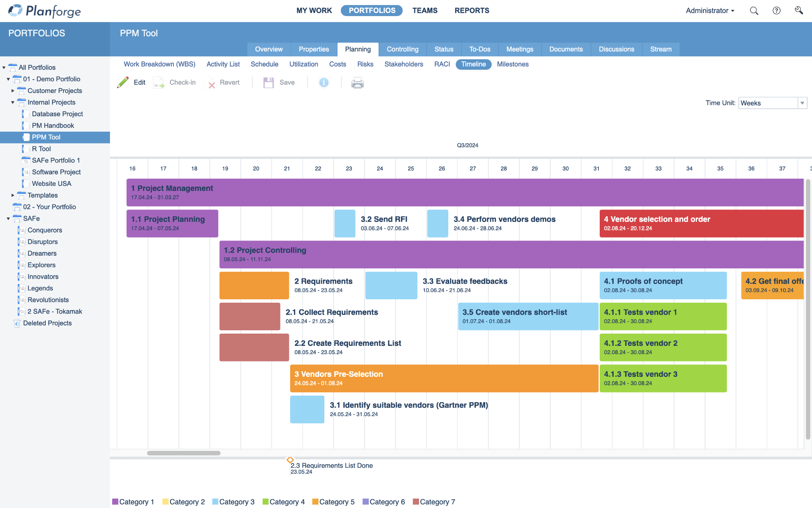Click the Revert icon
This screenshot has height=508, width=812.
coord(211,83)
